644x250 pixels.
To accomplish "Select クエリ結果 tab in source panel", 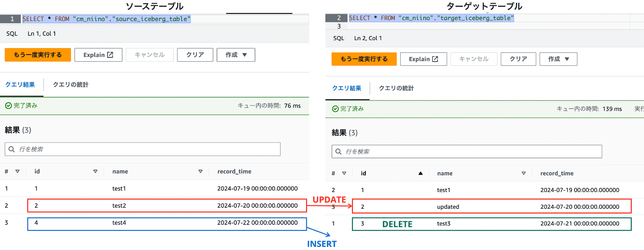I will [x=20, y=85].
